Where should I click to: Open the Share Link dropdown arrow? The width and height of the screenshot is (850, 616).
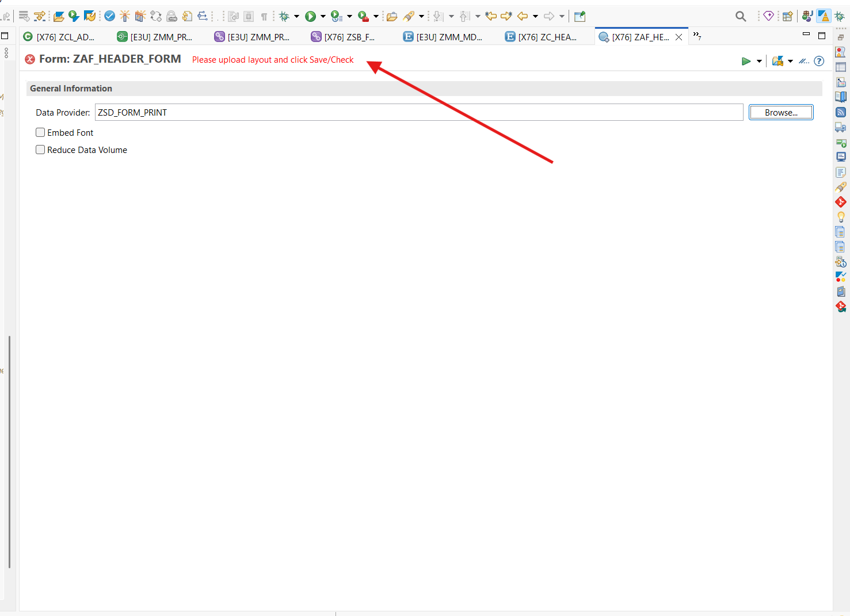[x=790, y=61]
